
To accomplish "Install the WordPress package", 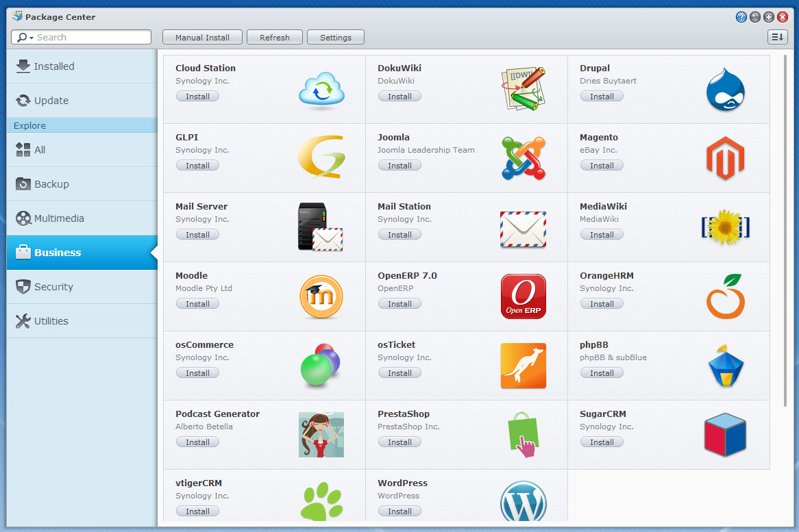I will (399, 511).
